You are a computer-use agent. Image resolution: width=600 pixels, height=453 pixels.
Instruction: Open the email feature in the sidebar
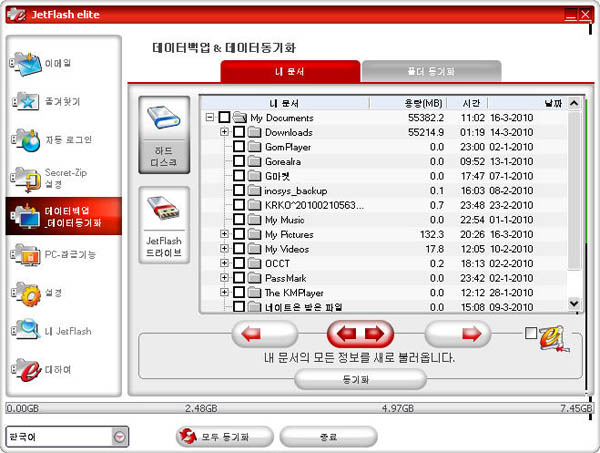click(x=26, y=64)
